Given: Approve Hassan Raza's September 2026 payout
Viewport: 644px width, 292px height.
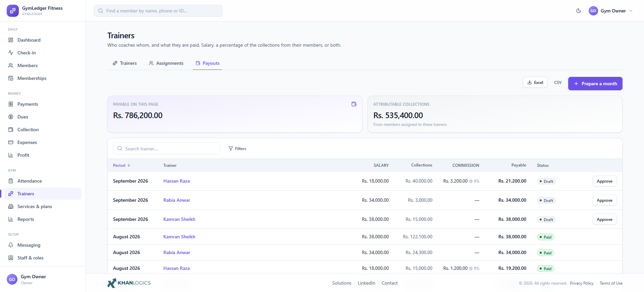Looking at the screenshot, I should pyautogui.click(x=604, y=181).
